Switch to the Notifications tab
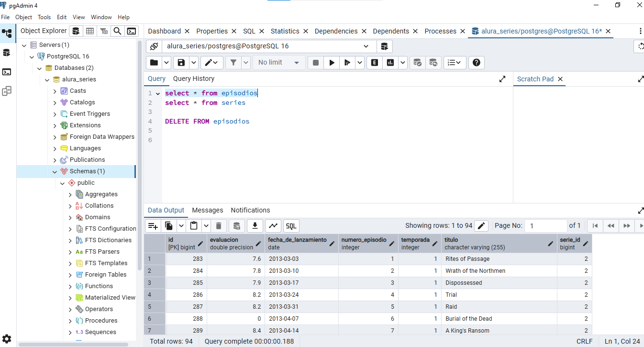The width and height of the screenshot is (644, 347). [250, 210]
